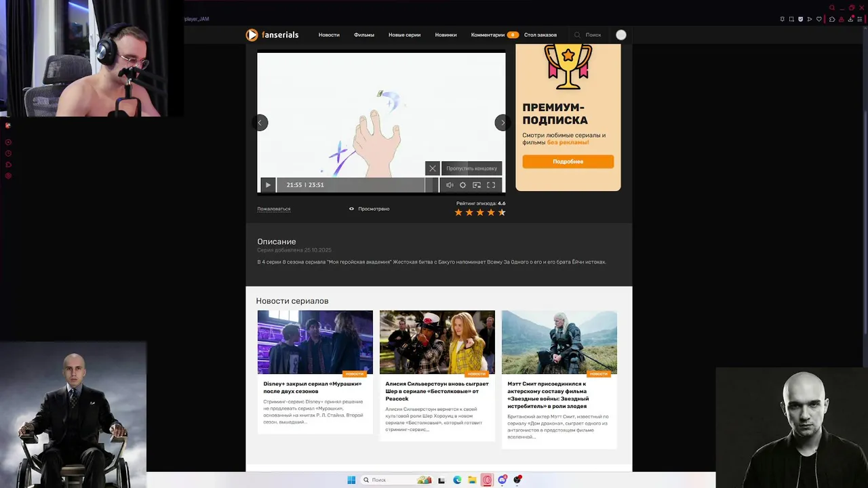This screenshot has width=868, height=488.
Task: Click the browser send/flow arrow icon
Action: click(810, 19)
